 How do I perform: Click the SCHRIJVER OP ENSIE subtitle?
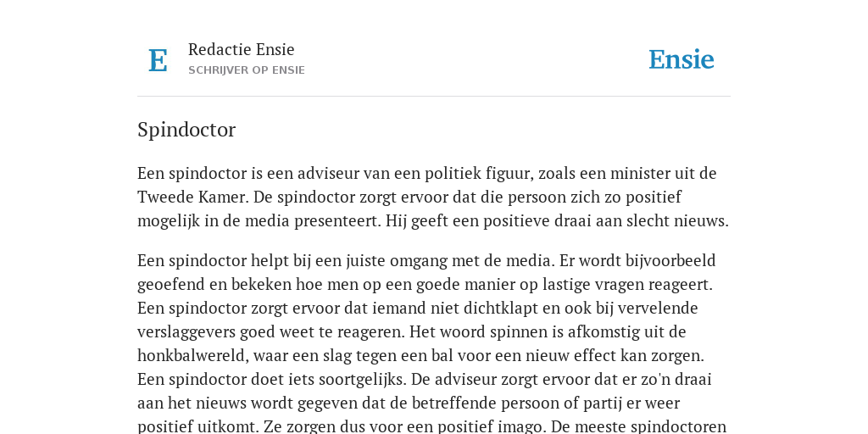tap(247, 70)
